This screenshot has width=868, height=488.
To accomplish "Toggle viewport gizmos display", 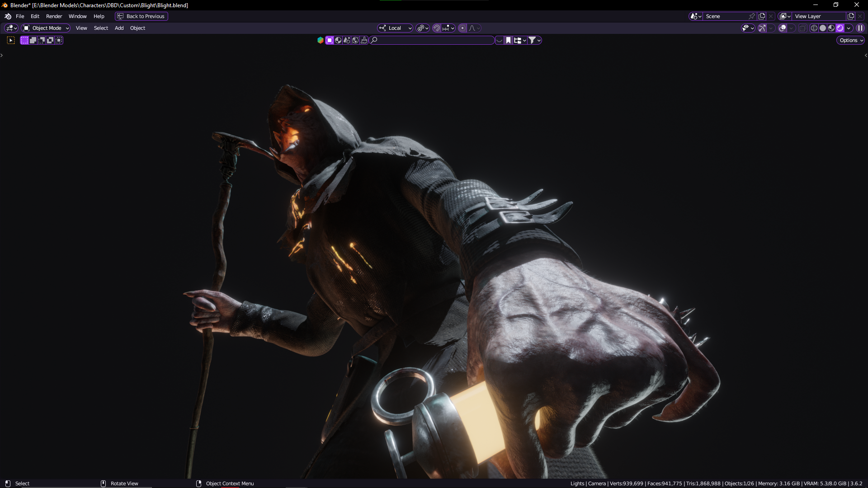I will (762, 28).
